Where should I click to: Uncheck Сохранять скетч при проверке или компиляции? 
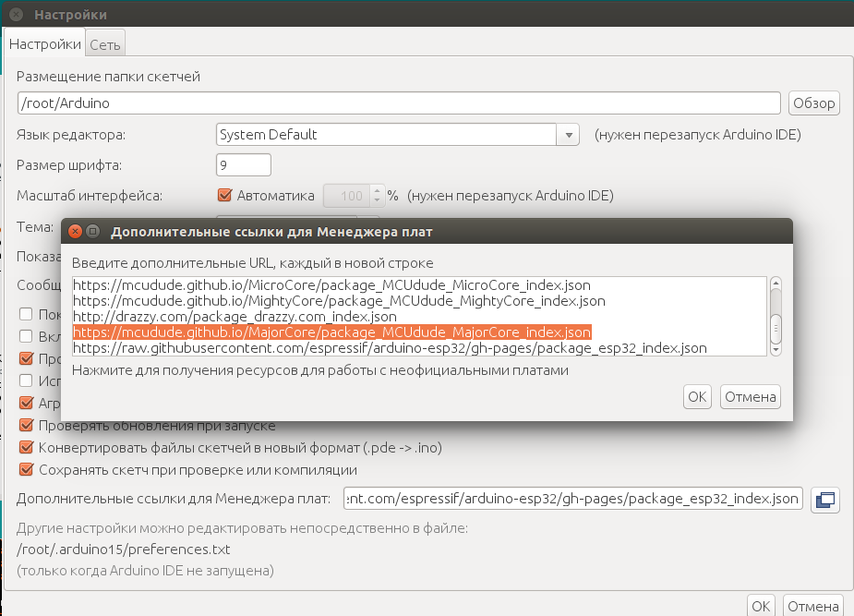coord(27,469)
